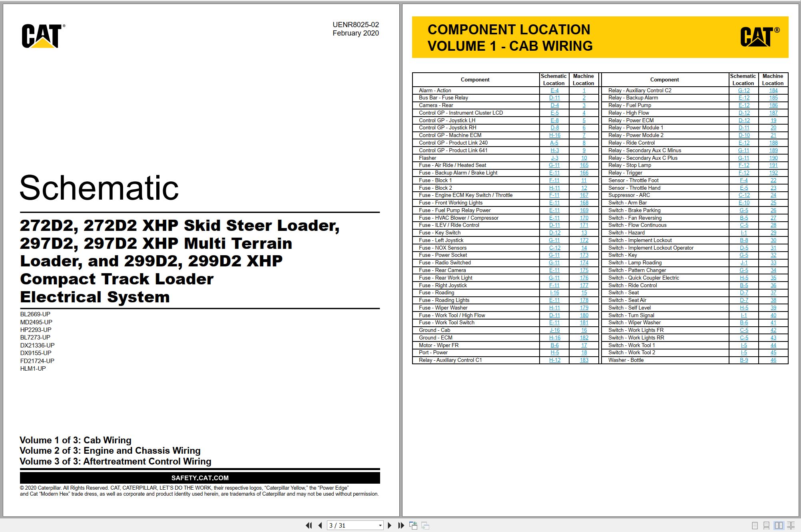Viewport: 801px width, 532px height.
Task: Click the serial prefix BL2669-UP
Action: pos(35,314)
